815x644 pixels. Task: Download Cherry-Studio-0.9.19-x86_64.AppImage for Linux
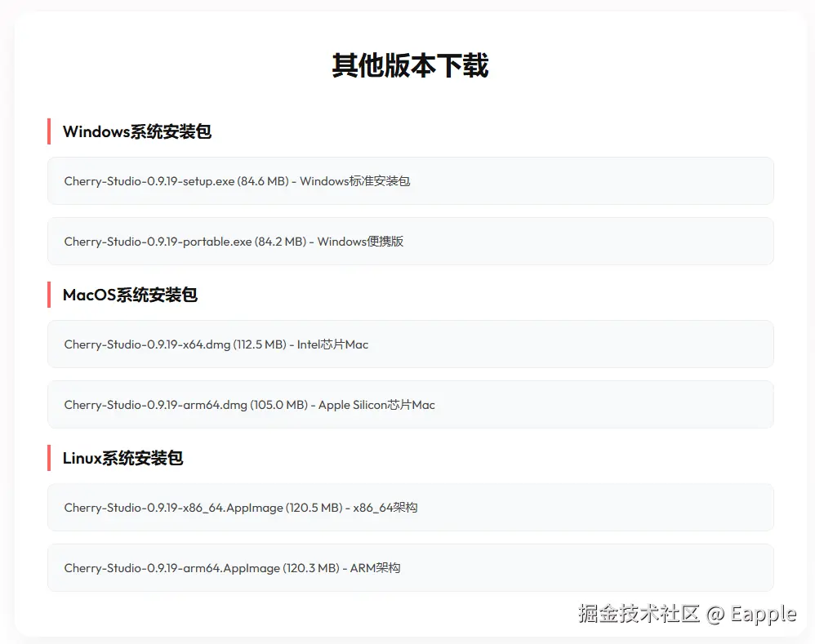(411, 507)
